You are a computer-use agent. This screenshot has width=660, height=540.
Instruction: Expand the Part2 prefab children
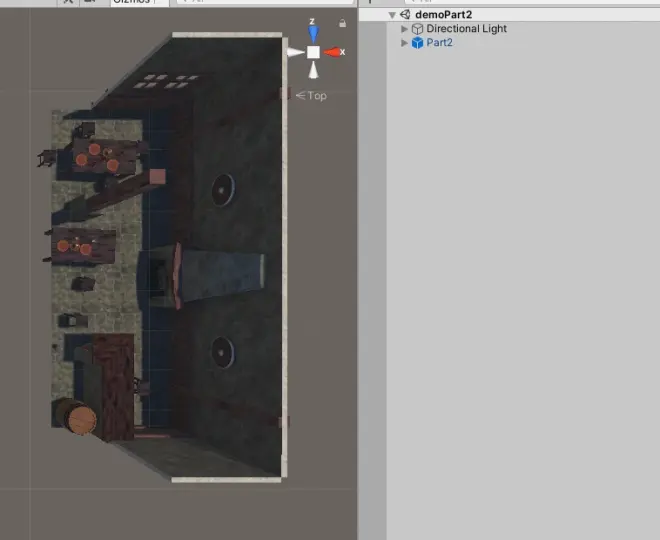coord(404,43)
